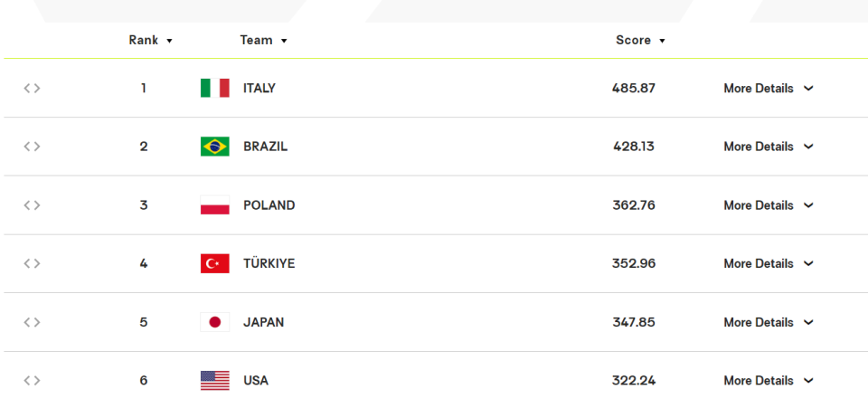Click the rank movement arrows beside Japan
This screenshot has width=868, height=408.
click(x=33, y=322)
